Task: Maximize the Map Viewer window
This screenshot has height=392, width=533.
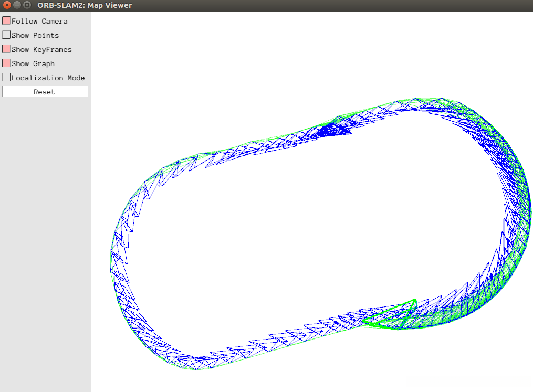Action: 27,5
